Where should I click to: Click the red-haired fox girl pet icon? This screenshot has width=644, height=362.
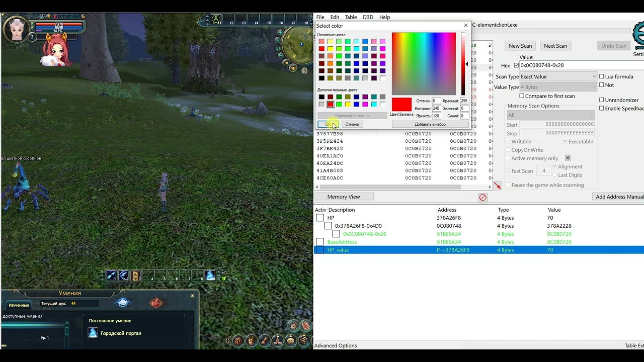55,50
